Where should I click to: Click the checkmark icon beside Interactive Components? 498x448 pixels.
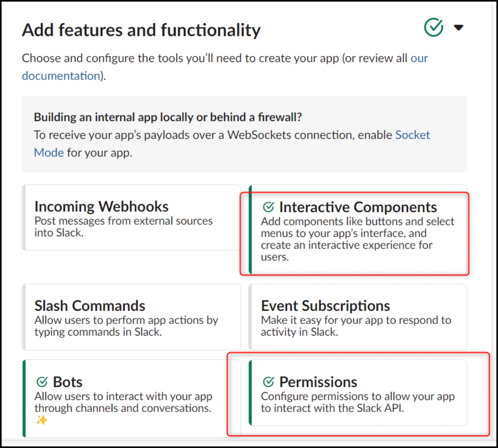(x=268, y=207)
